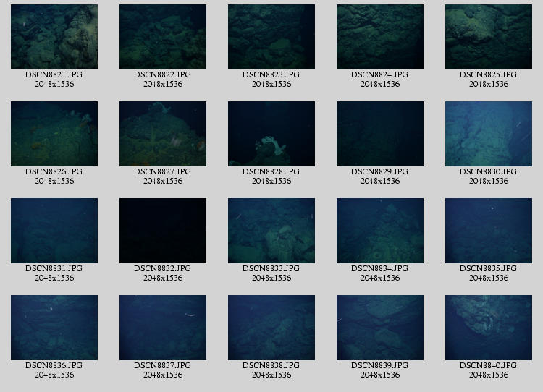Click the file name text DSCN8833.JPG
The height and width of the screenshot is (392, 543).
(271, 268)
